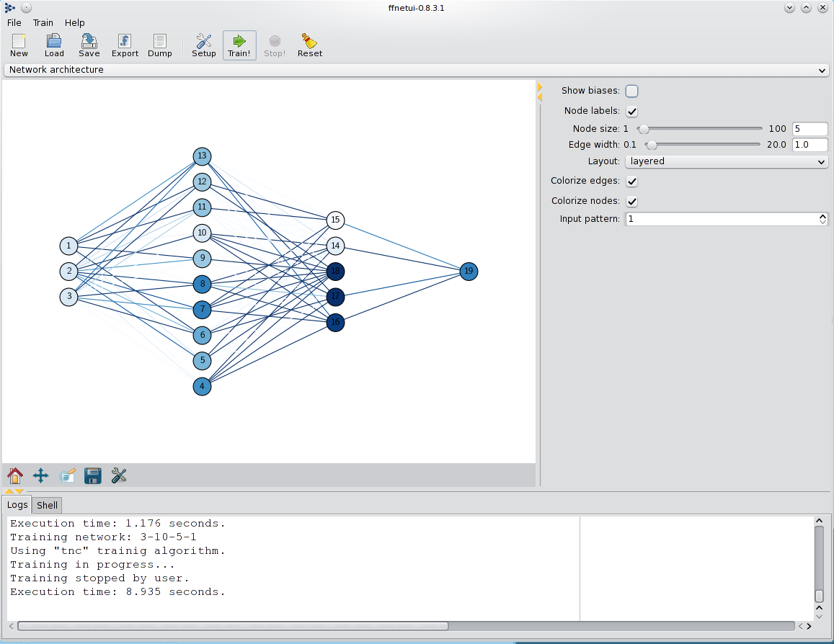Open the Network architecture dropdown

(x=417, y=70)
